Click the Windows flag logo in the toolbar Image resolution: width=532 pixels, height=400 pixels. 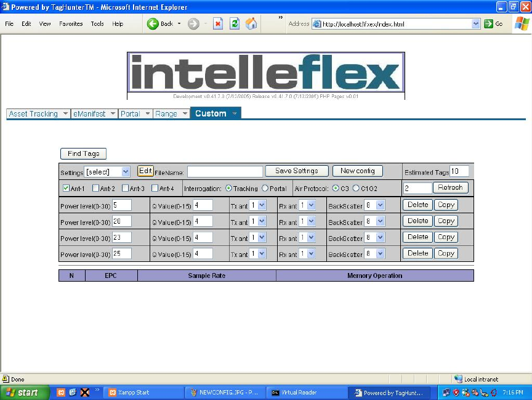coord(522,24)
